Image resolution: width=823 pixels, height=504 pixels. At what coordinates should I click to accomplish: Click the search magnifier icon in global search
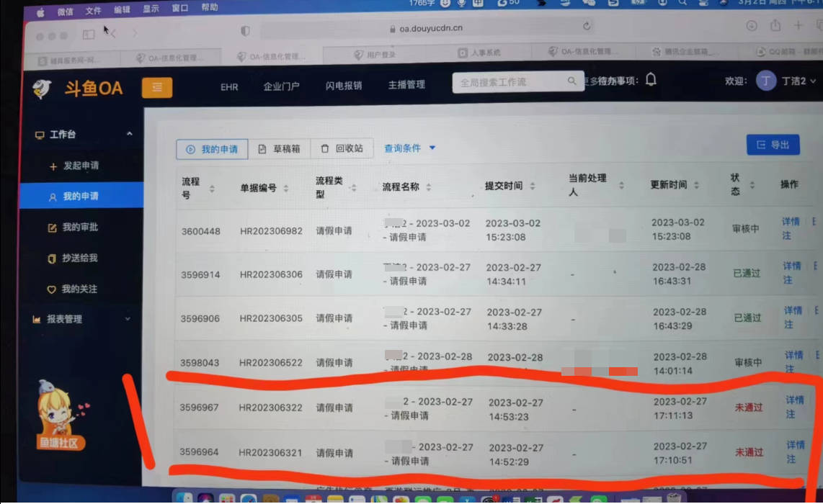click(x=571, y=81)
